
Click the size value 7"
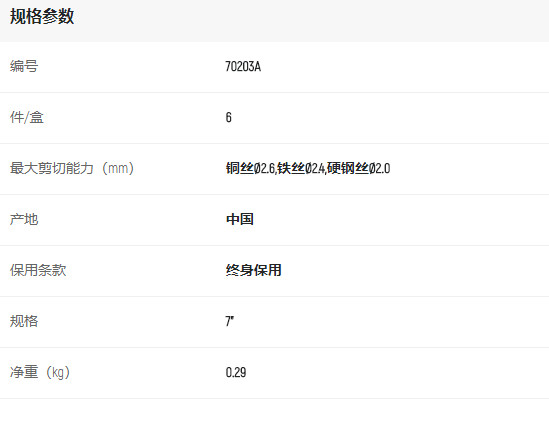pyautogui.click(x=230, y=321)
